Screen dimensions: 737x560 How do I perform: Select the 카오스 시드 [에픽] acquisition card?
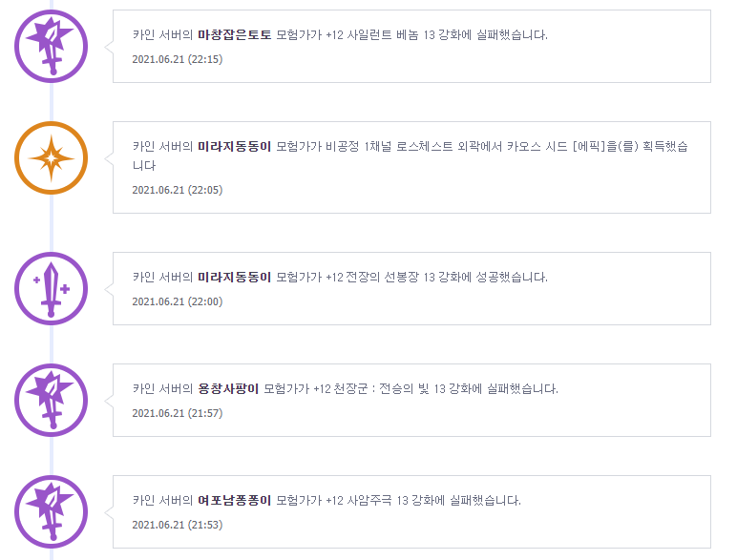411,167
